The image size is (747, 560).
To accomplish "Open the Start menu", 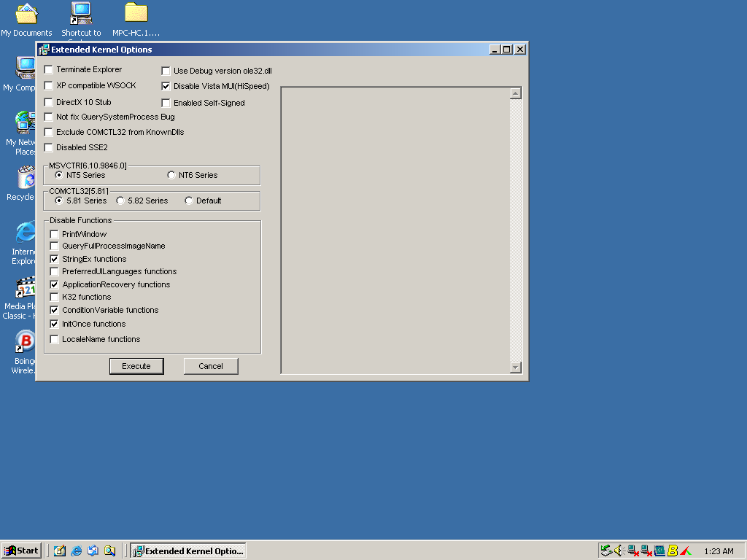I will click(20, 551).
